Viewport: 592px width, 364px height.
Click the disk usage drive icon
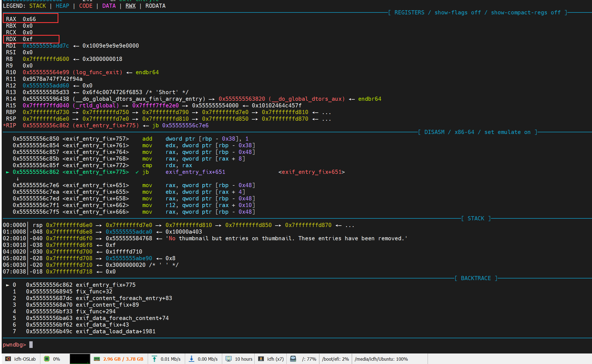tap(293, 359)
